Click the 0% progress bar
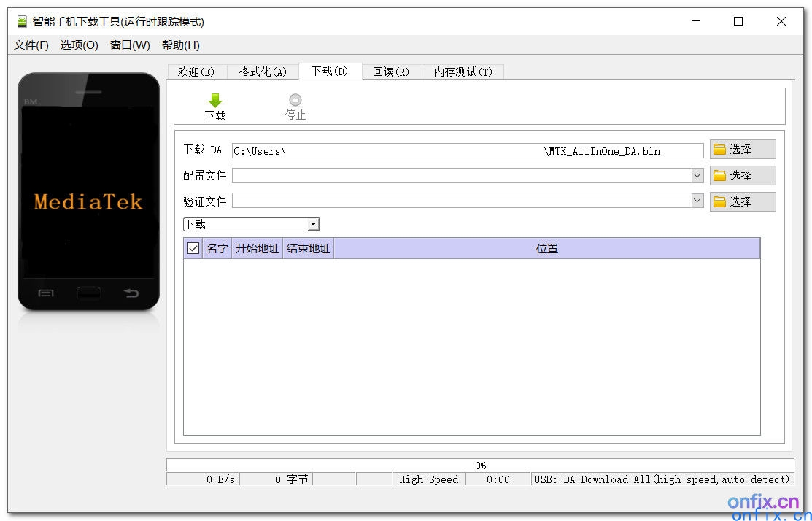Viewport: 812px width, 521px height. pos(481,465)
